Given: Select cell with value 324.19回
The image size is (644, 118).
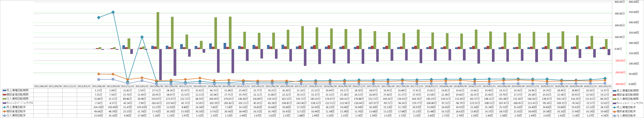Looking at the screenshot, I should 99,107.
